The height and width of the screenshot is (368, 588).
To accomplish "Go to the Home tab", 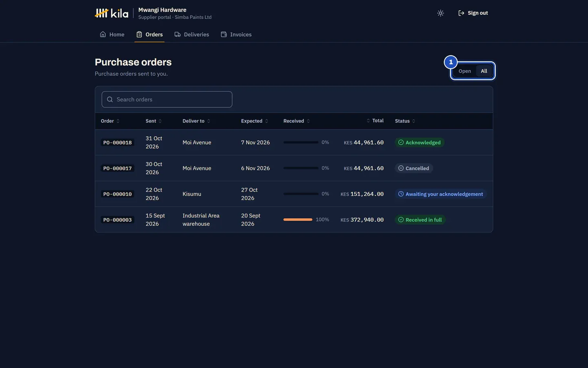I will point(112,34).
